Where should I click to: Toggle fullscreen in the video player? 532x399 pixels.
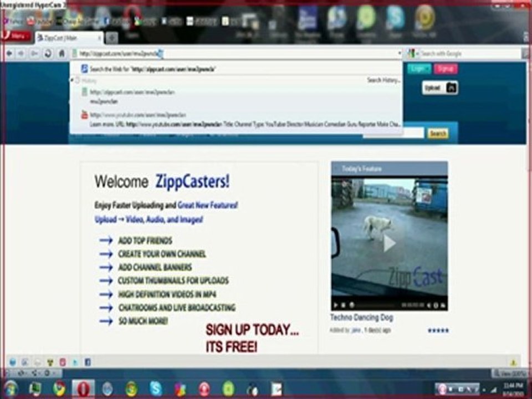tap(443, 305)
